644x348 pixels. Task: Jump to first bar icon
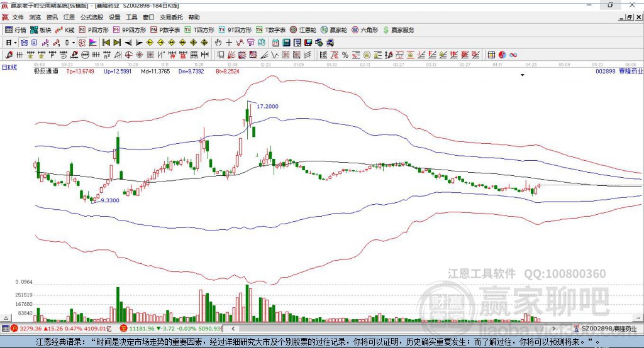pyautogui.click(x=106, y=43)
